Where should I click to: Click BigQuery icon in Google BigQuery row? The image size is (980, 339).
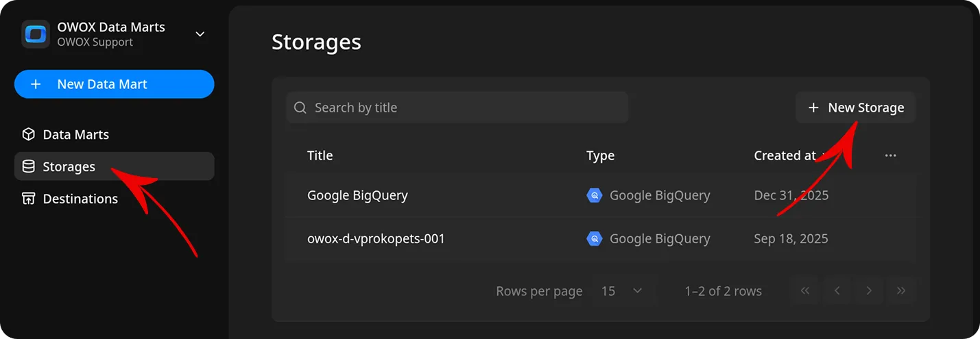pos(594,195)
